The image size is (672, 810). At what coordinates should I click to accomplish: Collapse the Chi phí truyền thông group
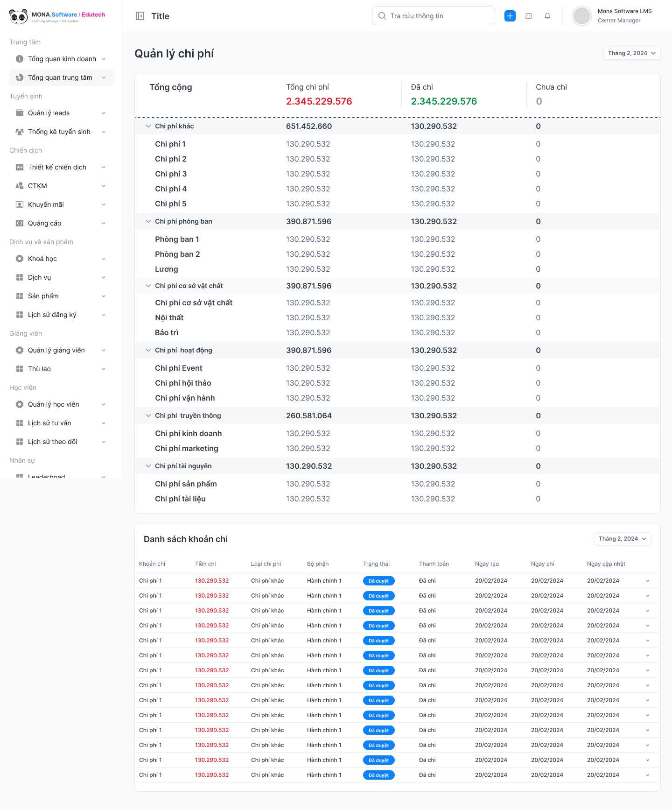point(148,416)
